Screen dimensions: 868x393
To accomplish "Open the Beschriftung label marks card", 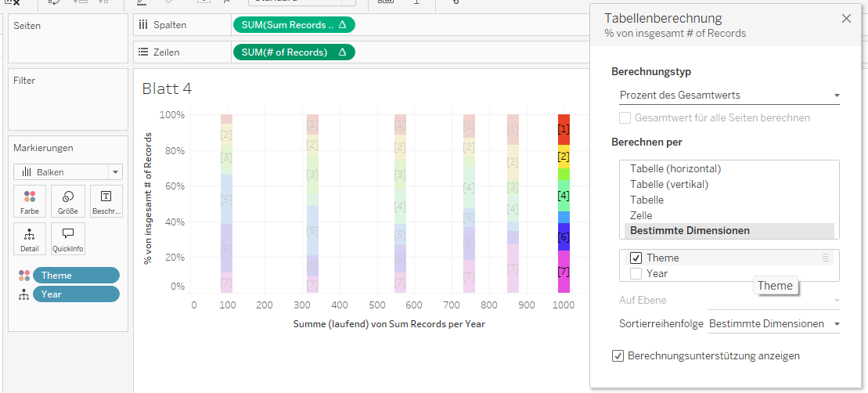I will coord(106,201).
